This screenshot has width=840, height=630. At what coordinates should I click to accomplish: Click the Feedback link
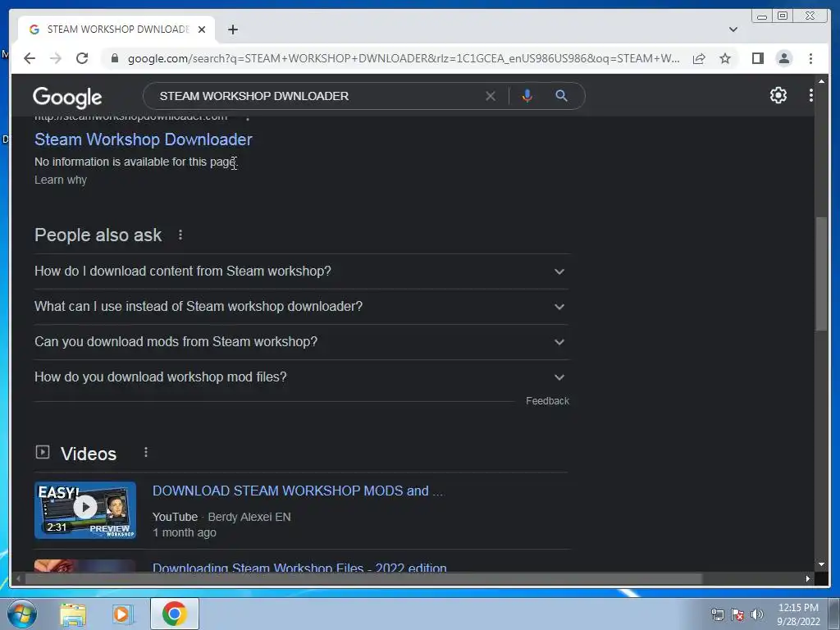point(547,400)
